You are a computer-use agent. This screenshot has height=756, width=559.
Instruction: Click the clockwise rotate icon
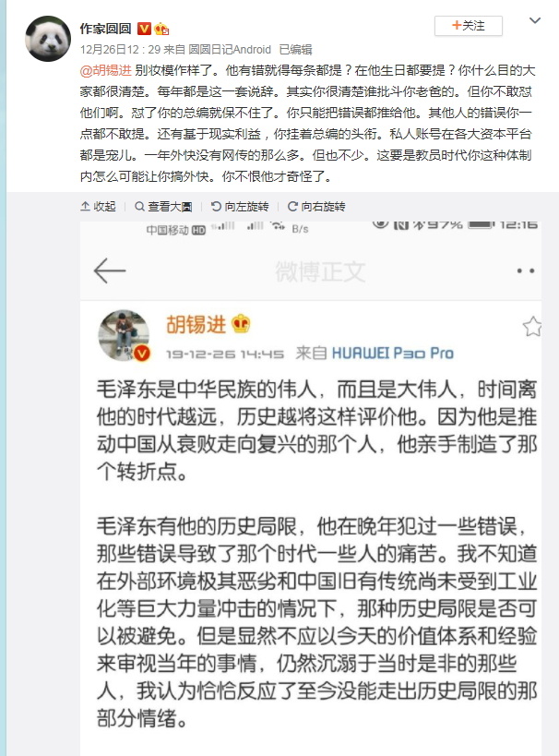tap(292, 207)
